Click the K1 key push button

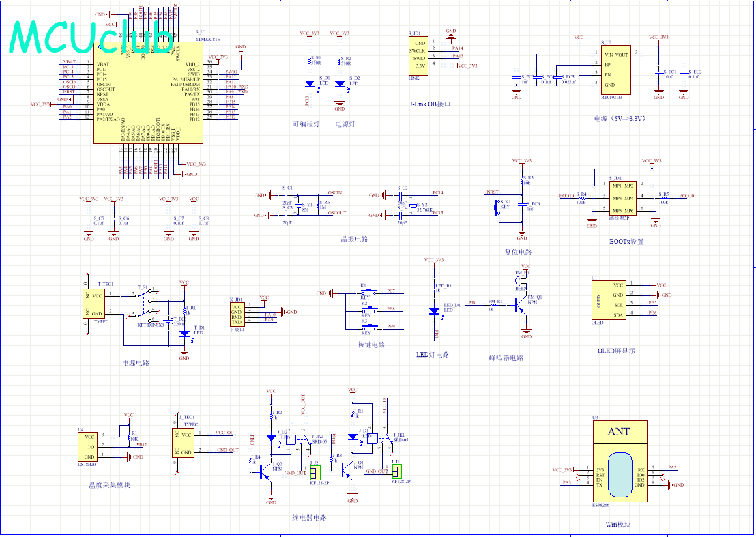point(366,293)
